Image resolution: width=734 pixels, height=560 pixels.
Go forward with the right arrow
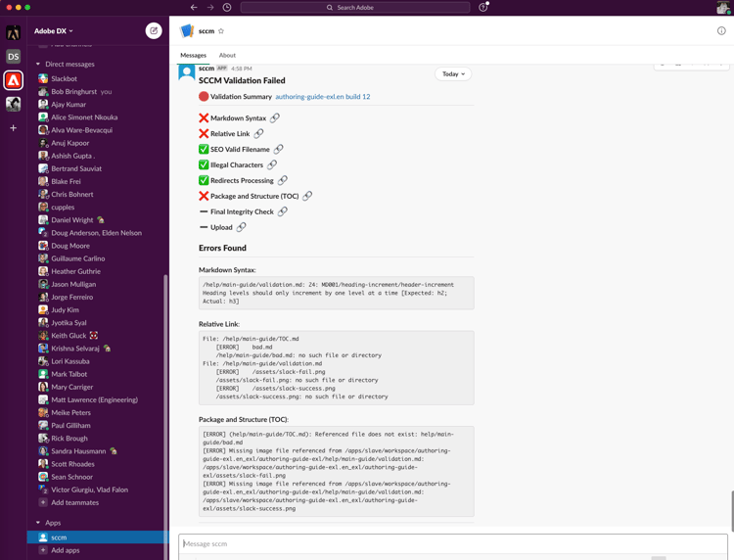click(x=210, y=8)
